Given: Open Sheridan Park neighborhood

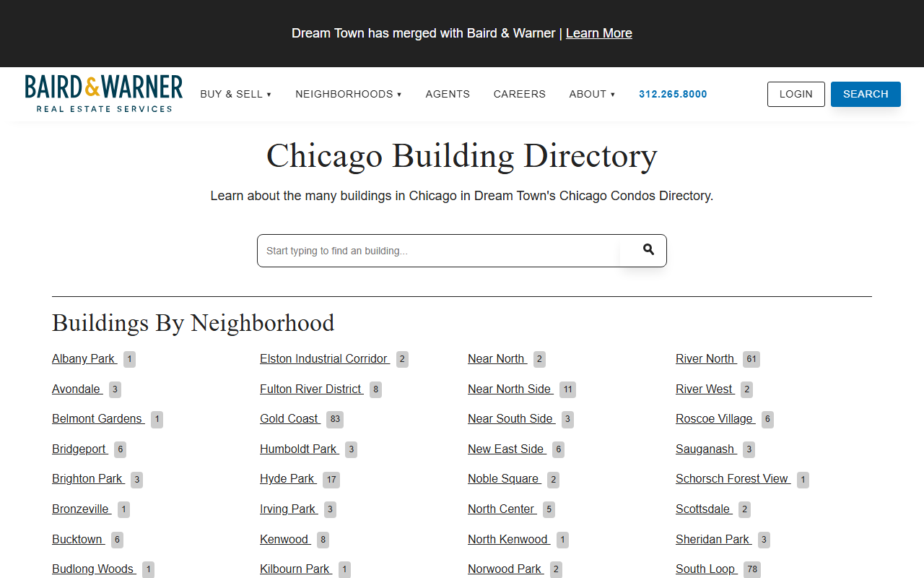Looking at the screenshot, I should coord(714,539).
